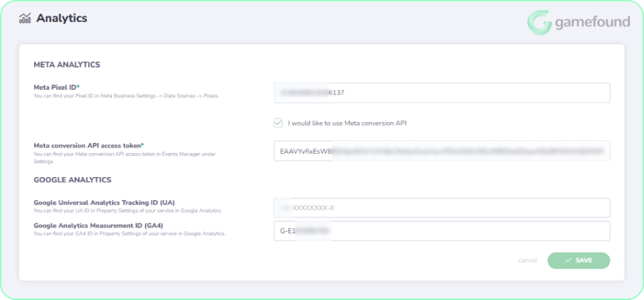The width and height of the screenshot is (644, 300).
Task: Click the Meta conversion API access token label
Action: tap(89, 145)
